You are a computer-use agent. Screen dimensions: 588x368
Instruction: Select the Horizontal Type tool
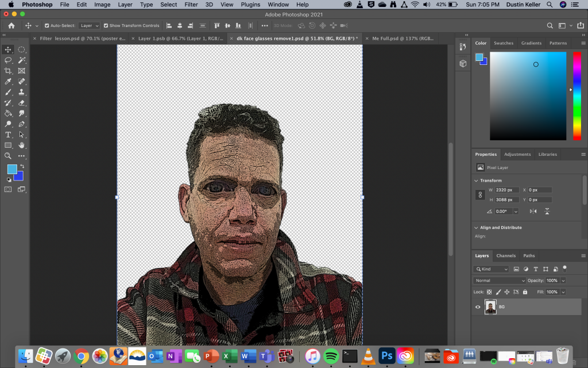coord(8,135)
